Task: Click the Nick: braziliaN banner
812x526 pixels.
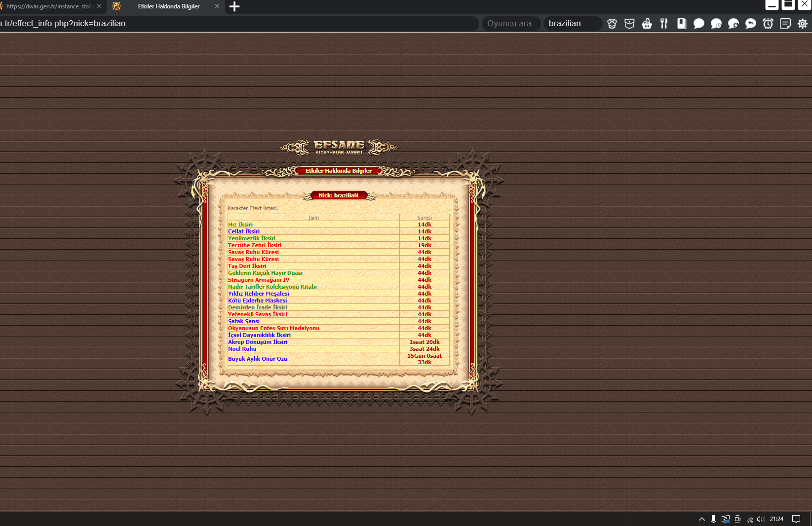Action: 339,195
